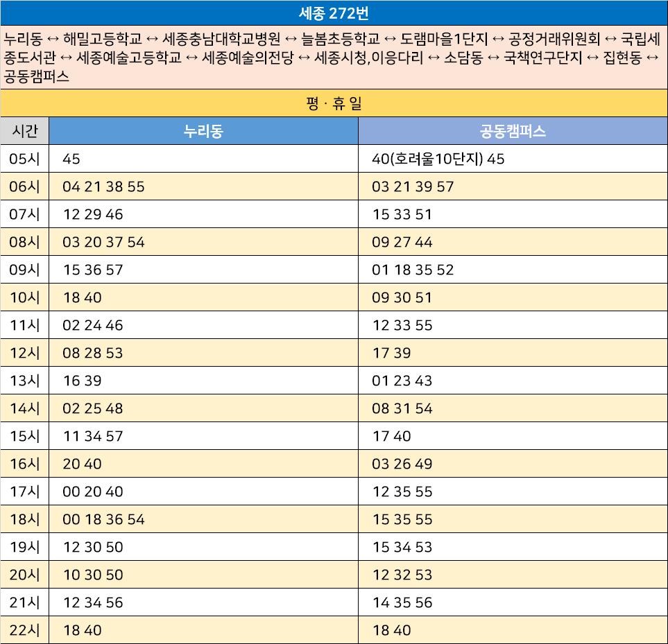Click the 11시 time cell
The image size is (668, 644).
click(x=25, y=325)
